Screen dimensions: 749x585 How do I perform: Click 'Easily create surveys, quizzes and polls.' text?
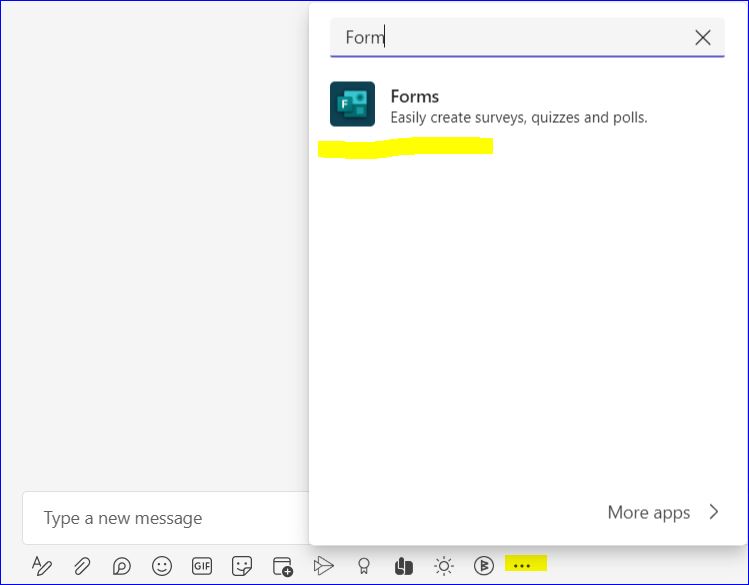pos(519,117)
